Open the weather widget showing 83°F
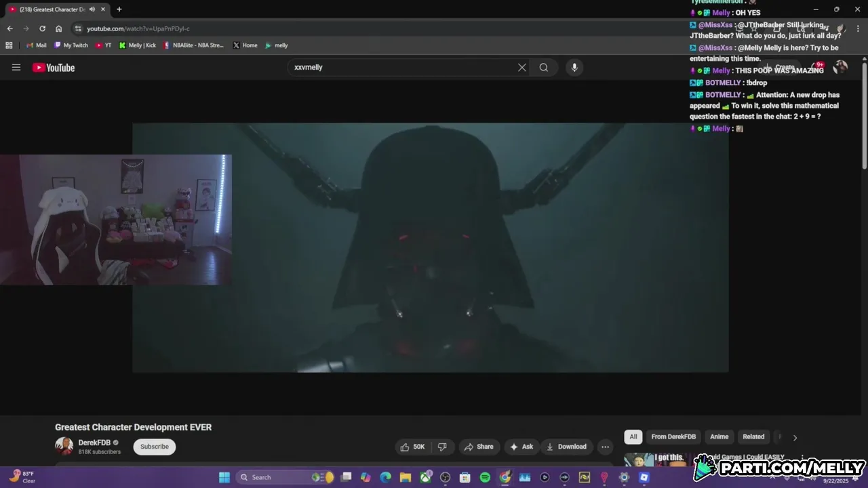The width and height of the screenshot is (868, 488). pyautogui.click(x=22, y=477)
